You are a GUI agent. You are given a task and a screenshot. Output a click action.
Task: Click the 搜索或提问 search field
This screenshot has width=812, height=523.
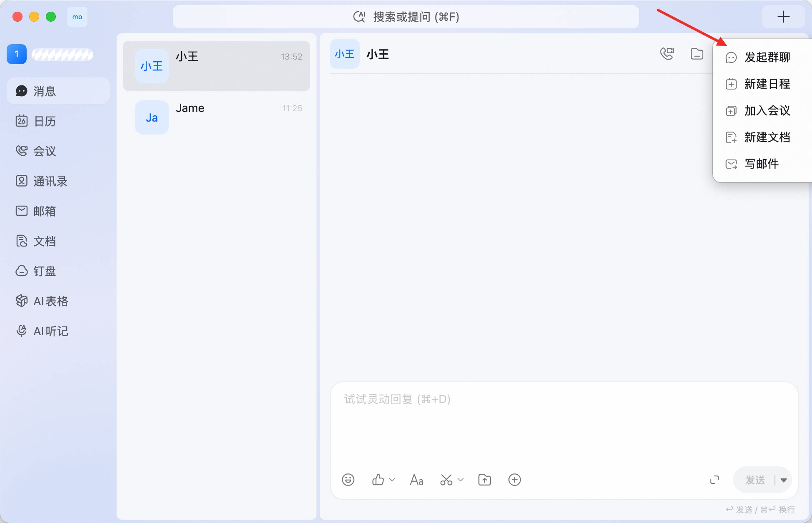point(406,17)
